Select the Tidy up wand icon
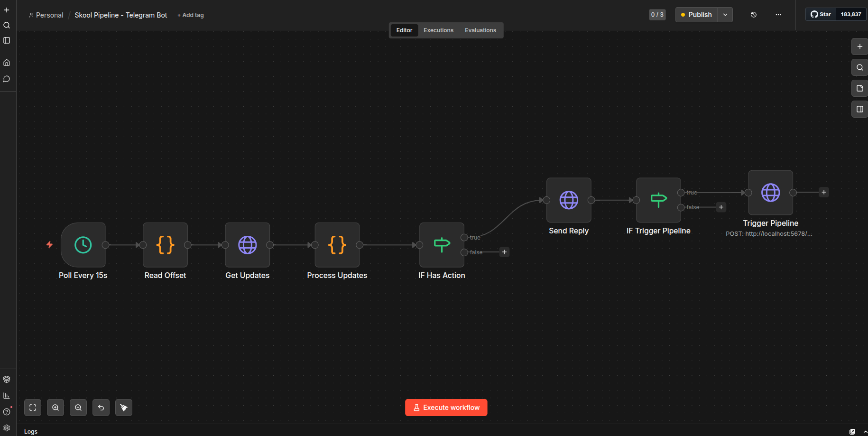Screen dimensions: 868x436 124,407
